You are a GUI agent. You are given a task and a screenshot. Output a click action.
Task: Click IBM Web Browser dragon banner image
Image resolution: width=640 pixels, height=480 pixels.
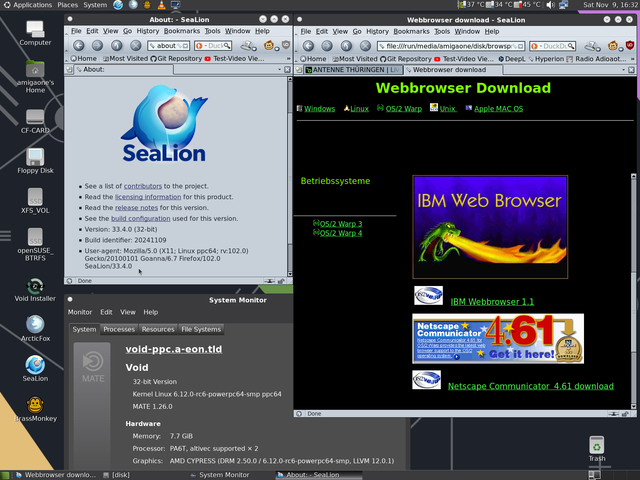490,227
